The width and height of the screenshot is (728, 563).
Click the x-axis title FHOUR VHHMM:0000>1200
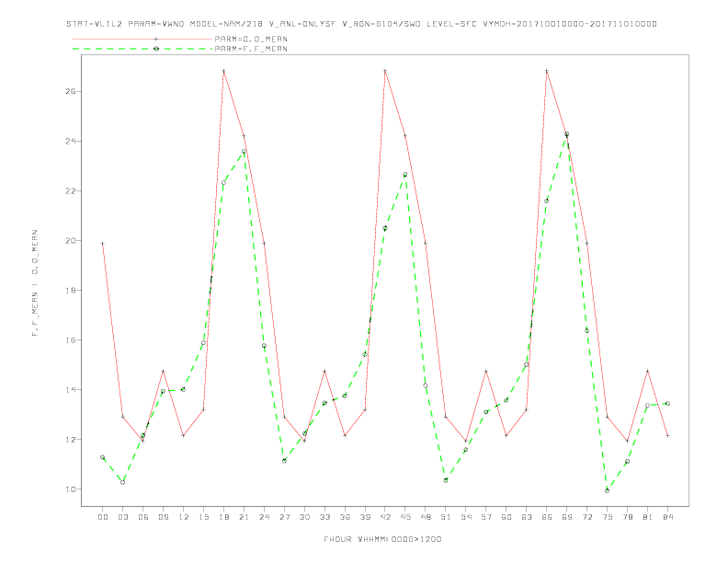[382, 539]
